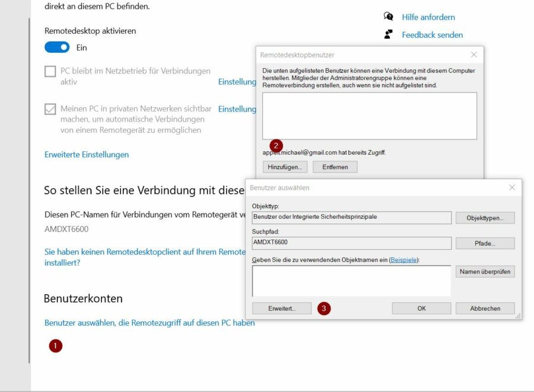The height and width of the screenshot is (392, 534).
Task: Click the Hilfe anfordern question mark icon
Action: click(389, 17)
